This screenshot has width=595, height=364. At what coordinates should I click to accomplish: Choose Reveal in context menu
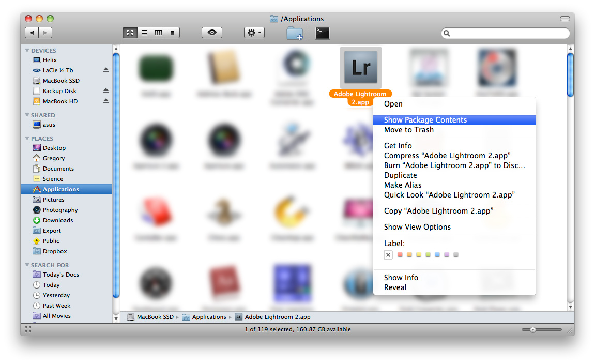tap(454, 287)
